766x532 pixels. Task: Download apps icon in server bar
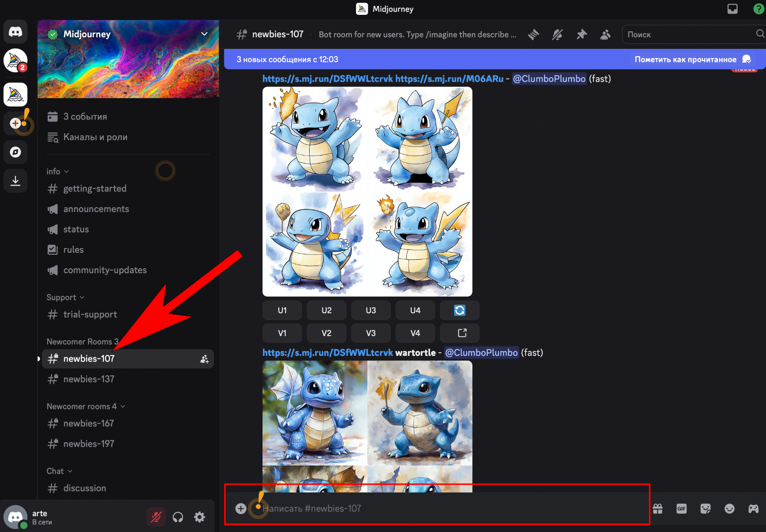coord(16,181)
